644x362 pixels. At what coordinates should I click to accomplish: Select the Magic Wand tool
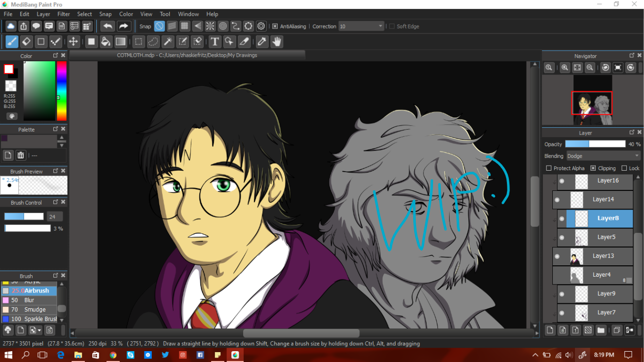coord(168,42)
